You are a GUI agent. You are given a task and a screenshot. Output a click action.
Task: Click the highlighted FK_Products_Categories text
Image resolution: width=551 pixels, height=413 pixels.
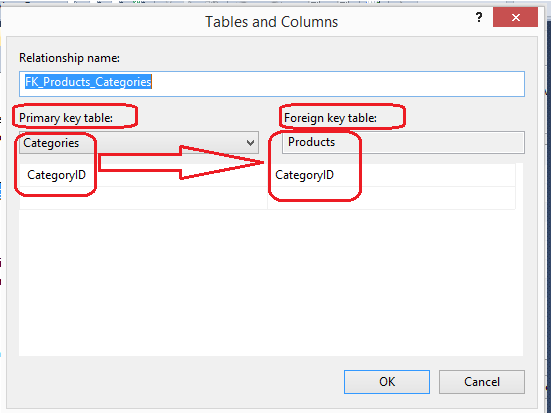[x=88, y=82]
